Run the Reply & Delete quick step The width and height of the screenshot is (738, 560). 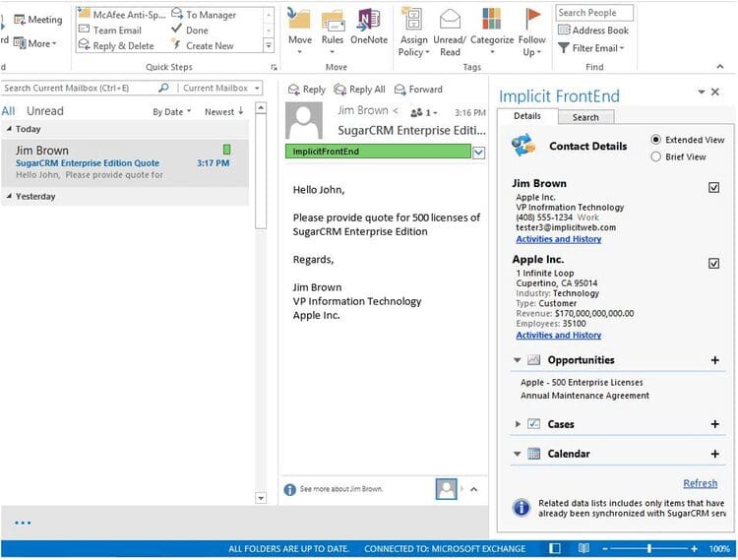(116, 45)
